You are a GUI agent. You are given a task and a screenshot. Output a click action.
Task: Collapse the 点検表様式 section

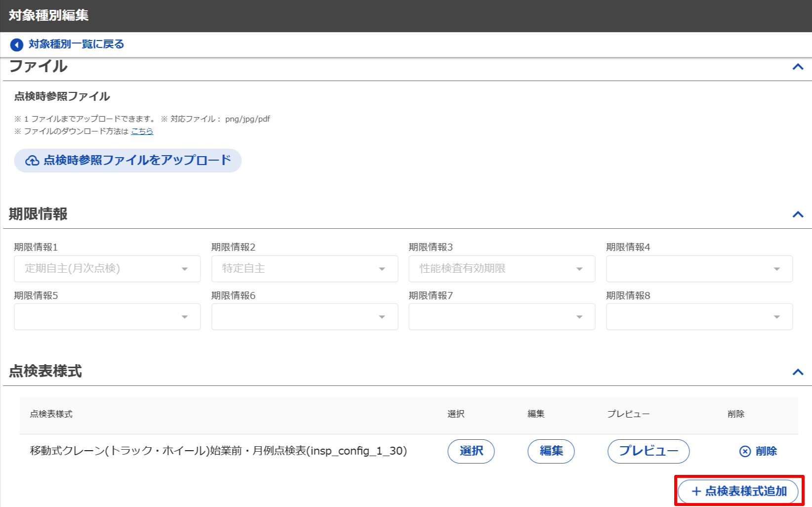(x=798, y=372)
